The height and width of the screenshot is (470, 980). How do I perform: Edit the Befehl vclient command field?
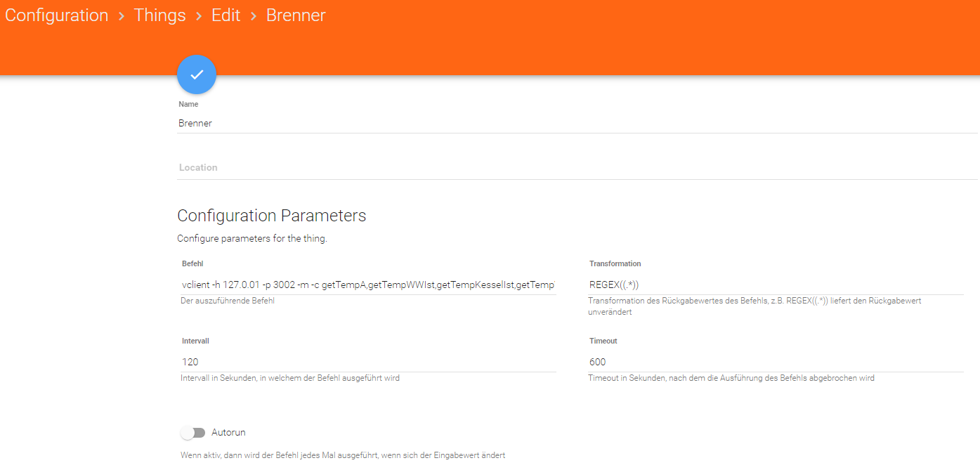(x=368, y=285)
